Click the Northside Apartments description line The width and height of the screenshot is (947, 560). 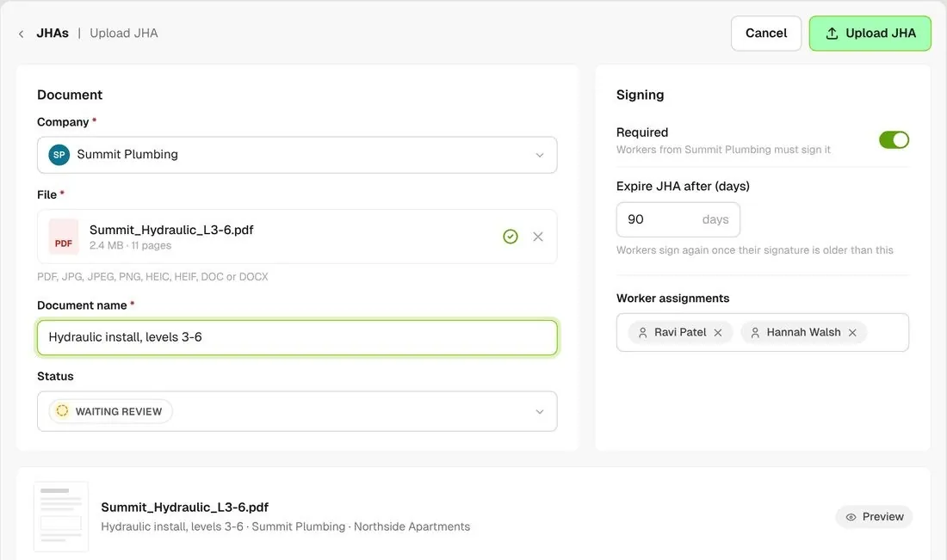pyautogui.click(x=285, y=526)
